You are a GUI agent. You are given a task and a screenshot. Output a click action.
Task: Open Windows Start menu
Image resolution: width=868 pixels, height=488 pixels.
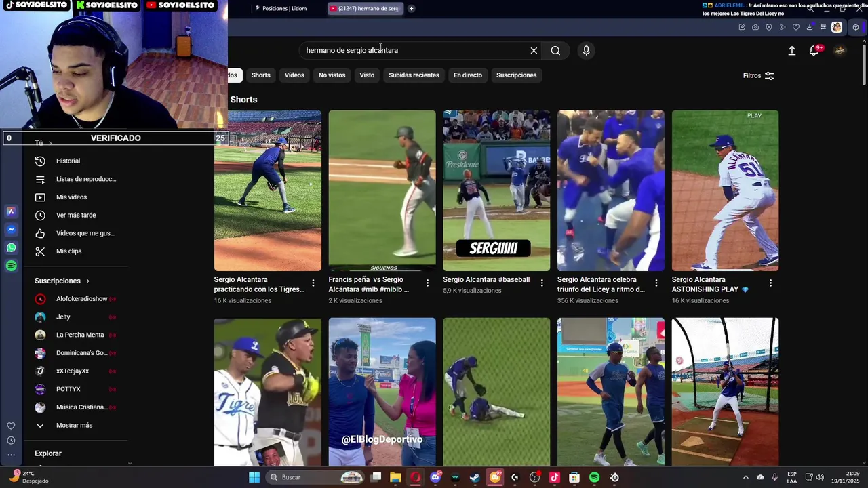254,478
